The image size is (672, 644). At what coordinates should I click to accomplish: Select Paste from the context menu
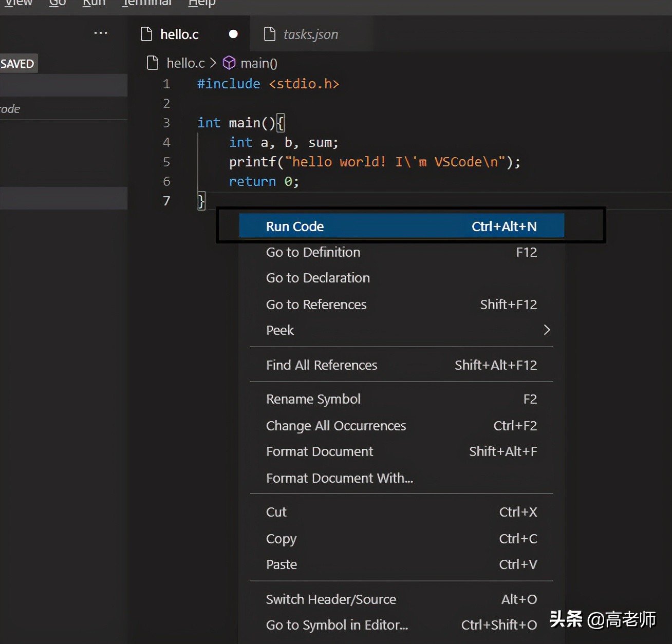point(401,564)
